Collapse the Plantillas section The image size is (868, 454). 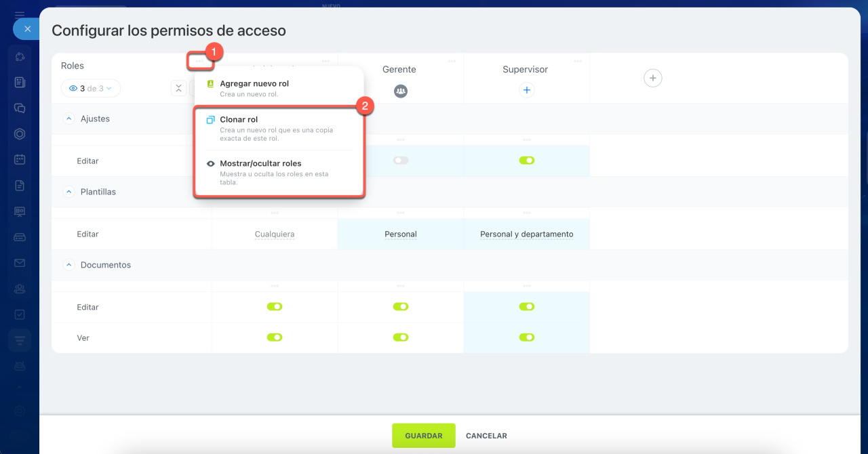68,192
